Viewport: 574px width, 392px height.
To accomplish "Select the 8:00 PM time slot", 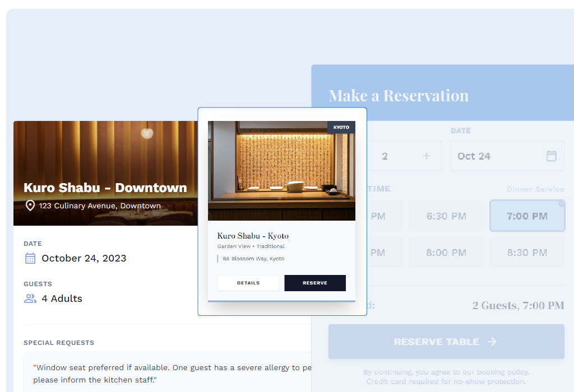I will pos(446,252).
